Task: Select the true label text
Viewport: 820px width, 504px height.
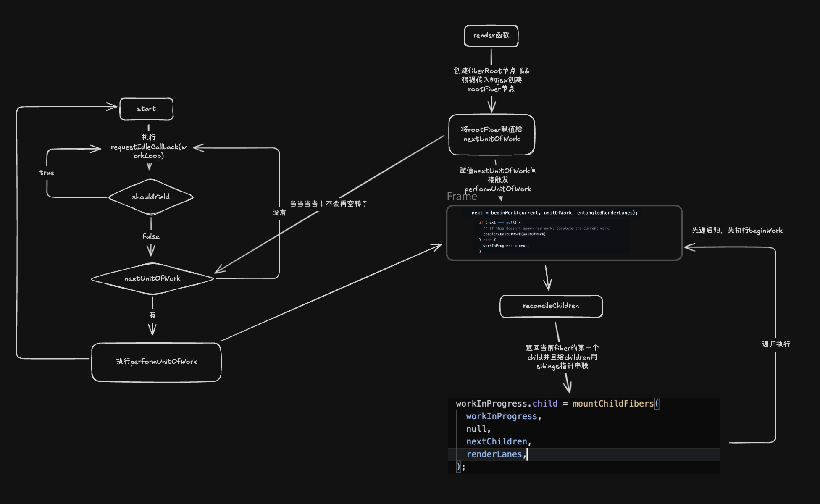Action: coord(47,173)
